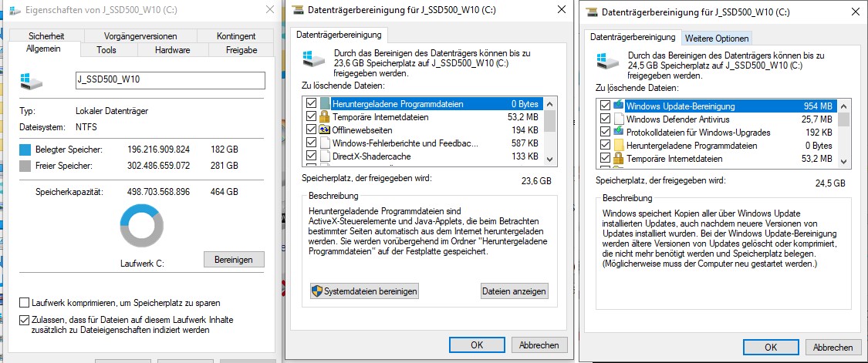
Task: Uncheck Windows Defender Antivirus checkbox
Action: [605, 119]
